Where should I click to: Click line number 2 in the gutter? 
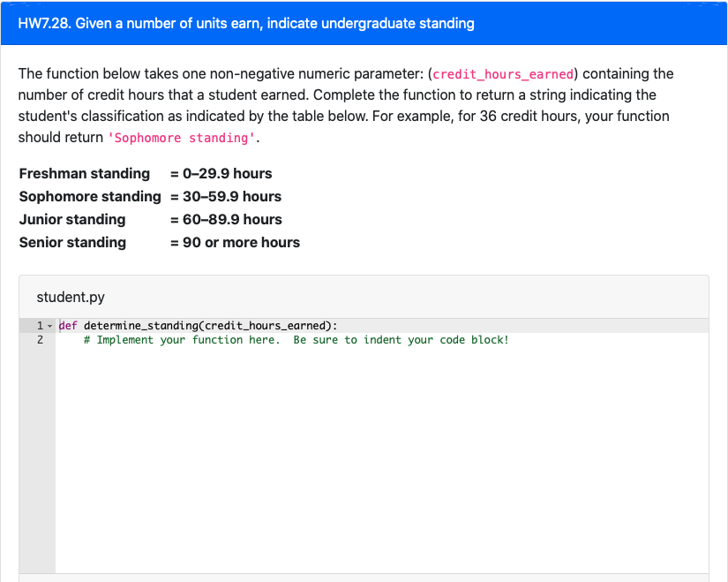click(x=38, y=339)
